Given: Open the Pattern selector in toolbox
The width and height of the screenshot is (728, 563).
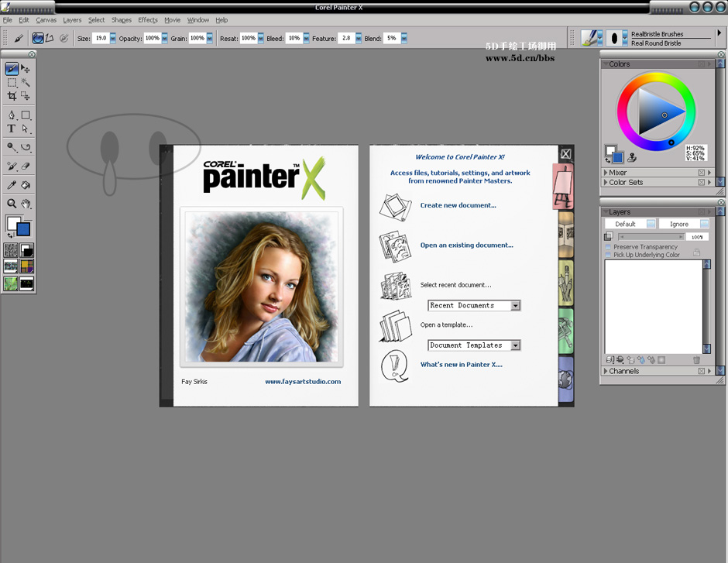Looking at the screenshot, I should (11, 266).
